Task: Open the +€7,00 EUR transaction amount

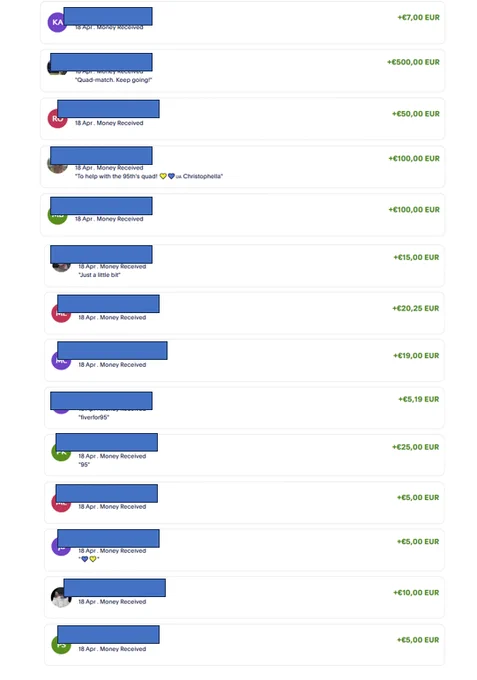Action: pyautogui.click(x=418, y=18)
